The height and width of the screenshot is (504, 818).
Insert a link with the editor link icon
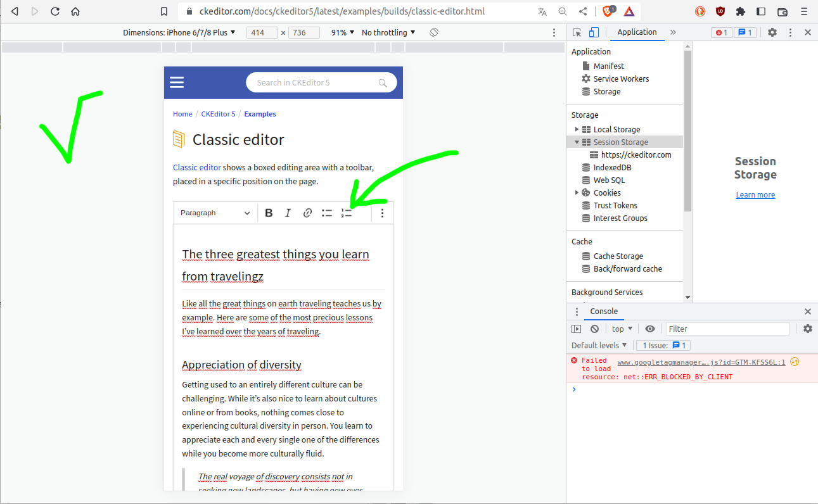pos(307,213)
